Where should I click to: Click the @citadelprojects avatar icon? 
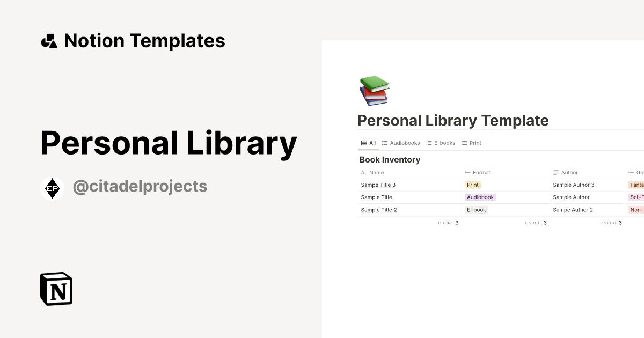(x=52, y=188)
